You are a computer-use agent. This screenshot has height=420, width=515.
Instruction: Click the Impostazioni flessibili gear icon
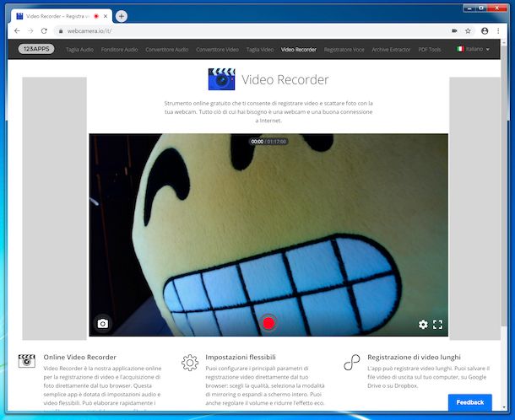point(190,363)
